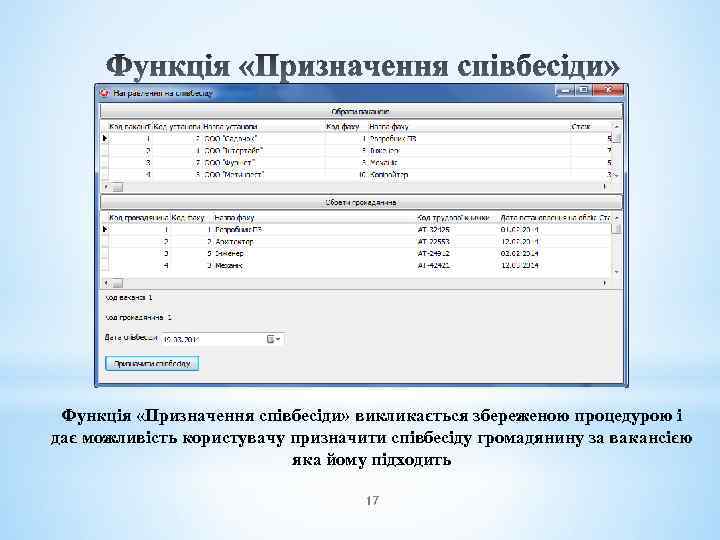720x540 pixels.
Task: Click the current-row indicator arrow in the lower grid
Action: point(104,229)
